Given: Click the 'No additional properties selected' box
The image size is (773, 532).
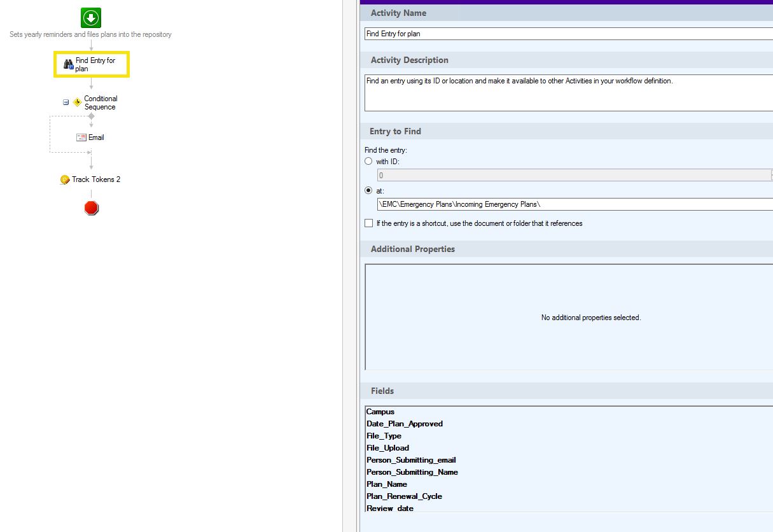Looking at the screenshot, I should (x=569, y=317).
